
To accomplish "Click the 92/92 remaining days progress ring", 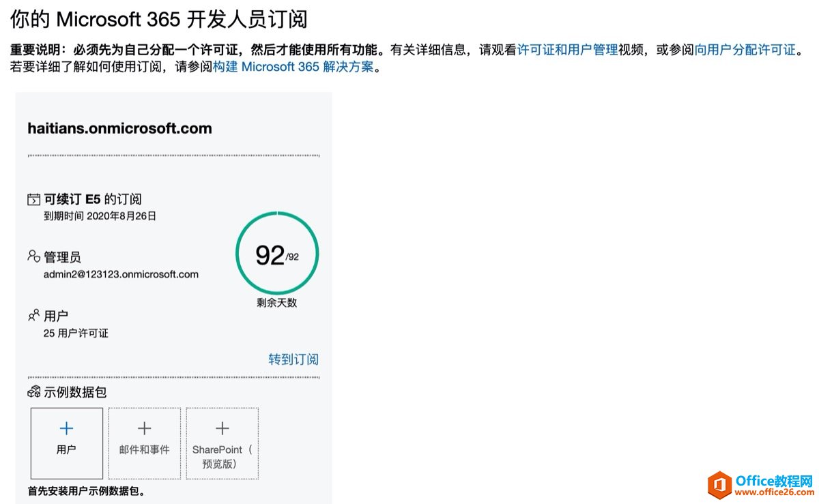I will (x=277, y=253).
